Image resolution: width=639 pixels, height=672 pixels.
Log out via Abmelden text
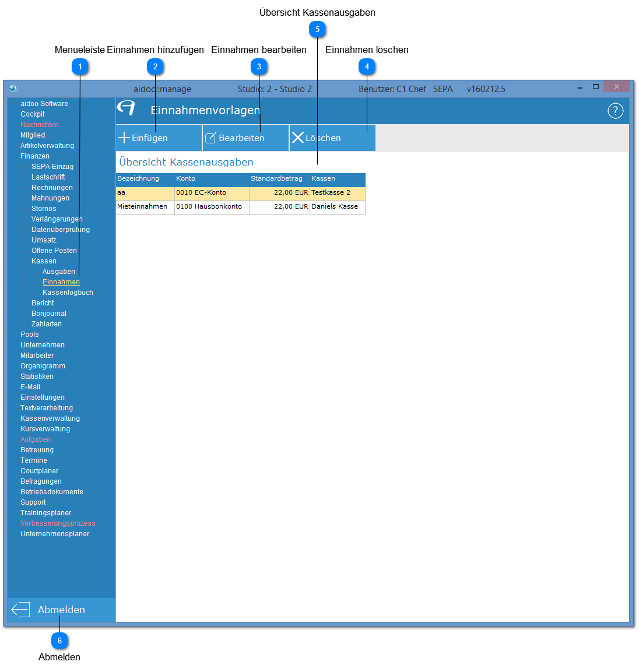point(61,610)
